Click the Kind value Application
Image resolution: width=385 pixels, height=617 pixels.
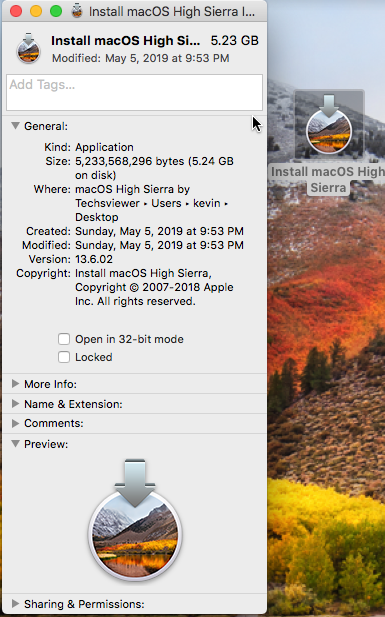104,147
